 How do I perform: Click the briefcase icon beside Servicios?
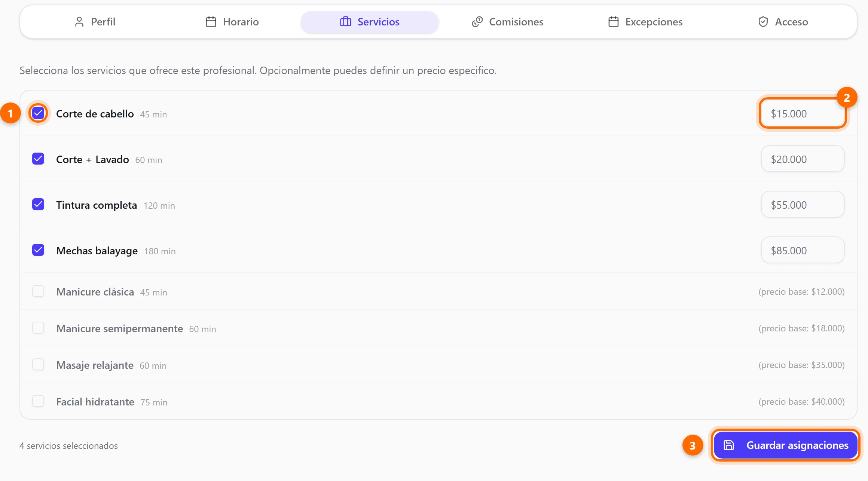(x=345, y=22)
